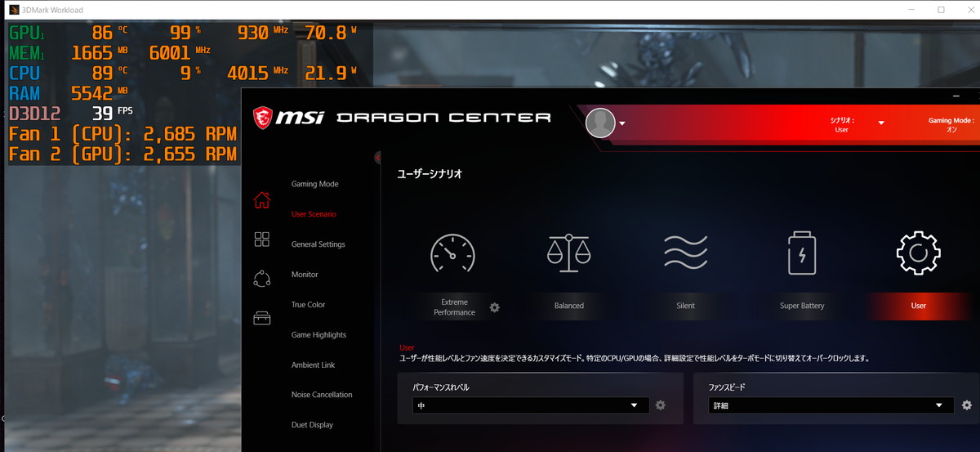This screenshot has width=980, height=452.
Task: Open Duet Display in the sidebar
Action: coord(312,425)
